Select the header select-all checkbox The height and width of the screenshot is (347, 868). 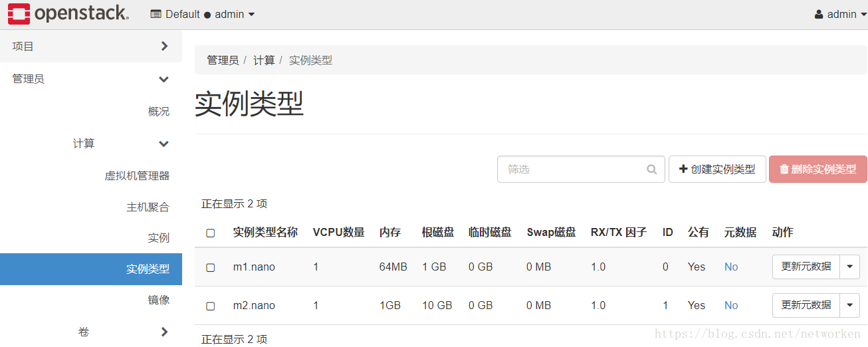211,233
